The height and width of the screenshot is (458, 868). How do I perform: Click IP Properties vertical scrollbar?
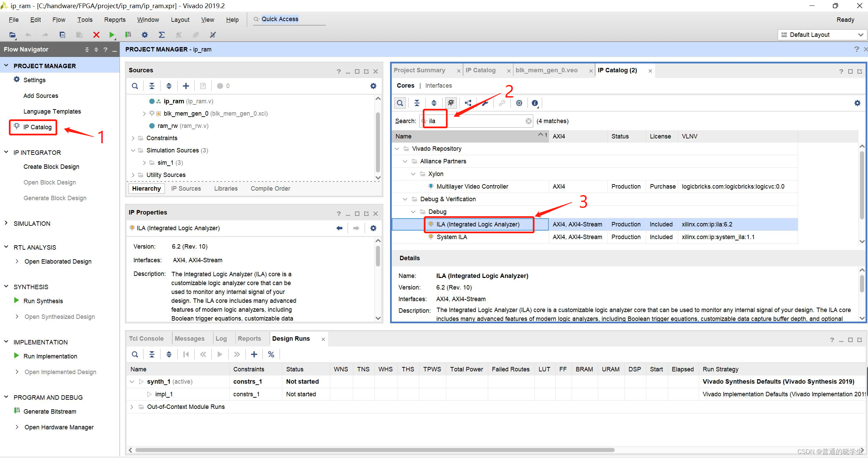point(378,256)
